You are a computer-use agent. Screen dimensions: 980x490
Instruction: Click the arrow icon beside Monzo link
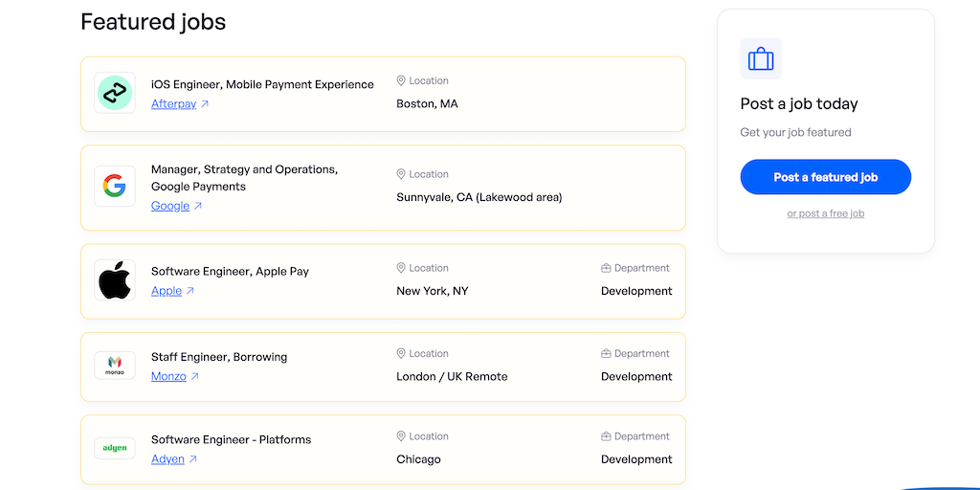pyautogui.click(x=195, y=377)
